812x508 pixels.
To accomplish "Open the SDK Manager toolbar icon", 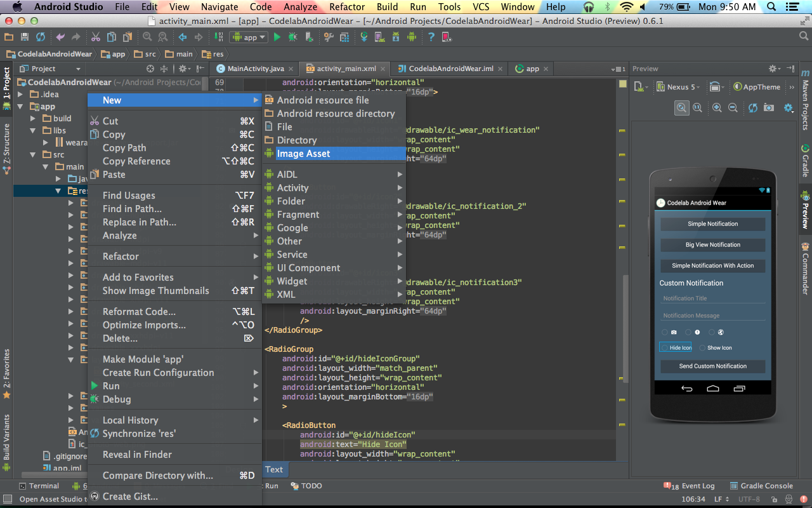I will (x=396, y=37).
